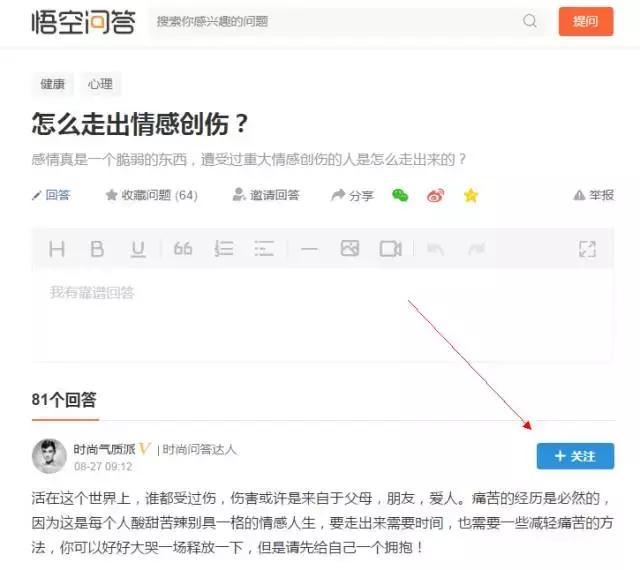Click the answer text area 我有靠谱回答
The width and height of the screenshot is (640, 570).
coord(322,314)
